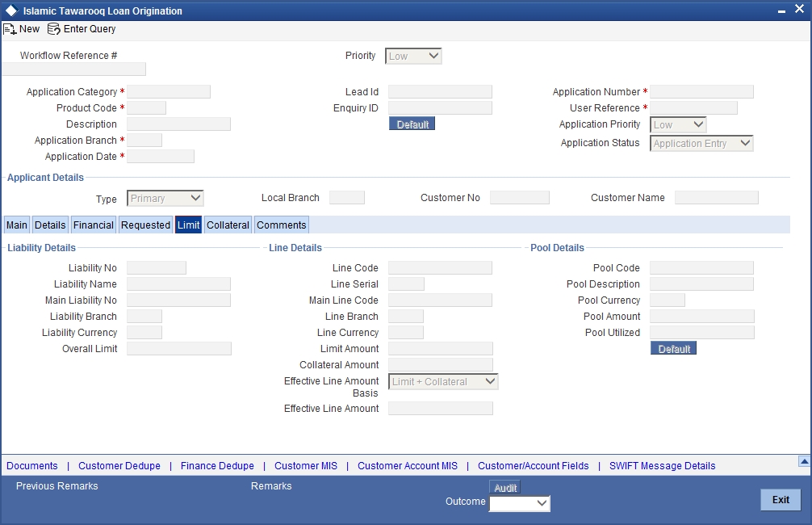Viewport: 812px width, 525px height.
Task: Click the Application Number field
Action: click(x=701, y=92)
